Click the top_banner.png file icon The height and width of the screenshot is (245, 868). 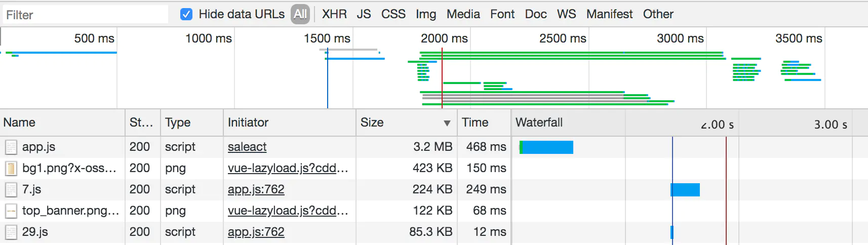(x=11, y=211)
